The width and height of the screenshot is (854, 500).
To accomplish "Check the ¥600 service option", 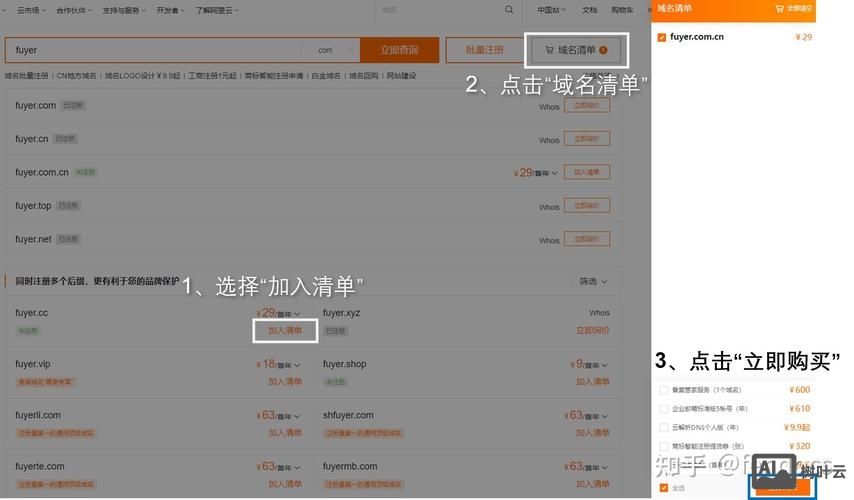I will (663, 390).
